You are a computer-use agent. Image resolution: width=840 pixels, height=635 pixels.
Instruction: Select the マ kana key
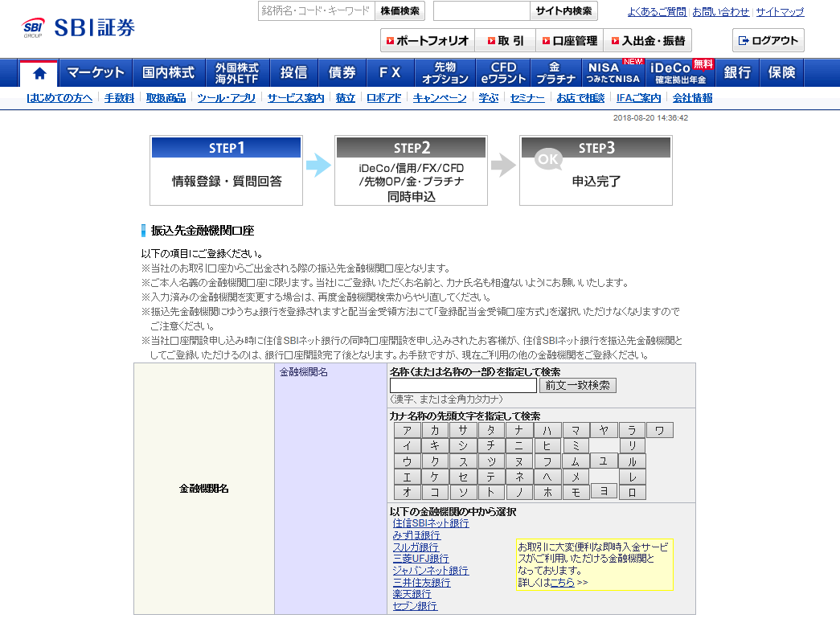coord(576,430)
